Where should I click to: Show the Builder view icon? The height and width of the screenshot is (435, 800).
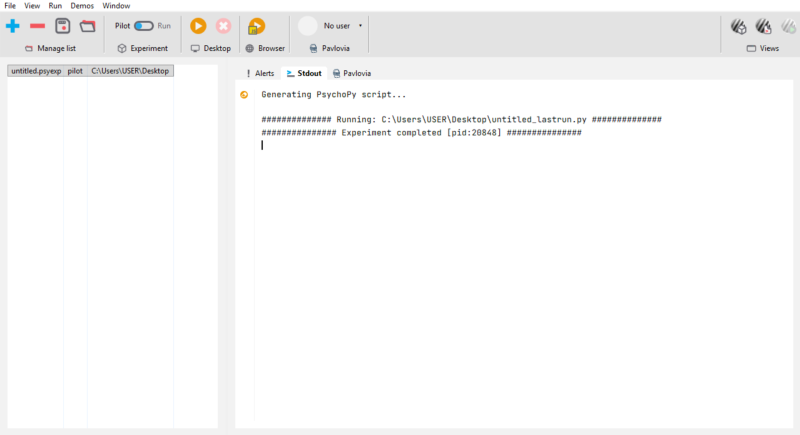click(739, 27)
